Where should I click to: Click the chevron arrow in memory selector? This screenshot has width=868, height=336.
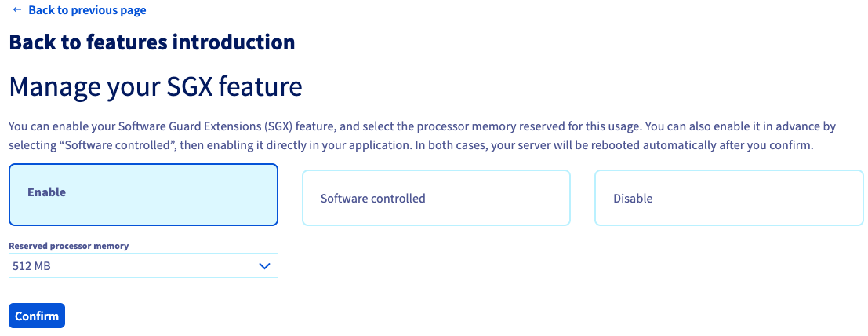point(264,266)
